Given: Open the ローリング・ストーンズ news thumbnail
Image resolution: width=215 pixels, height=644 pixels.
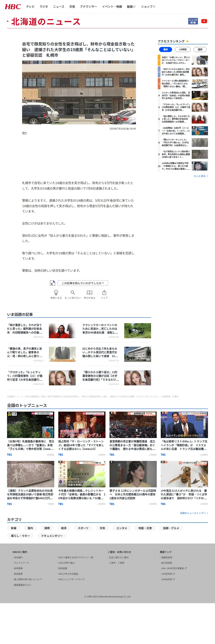Looking at the screenshot, I should coord(82,424).
